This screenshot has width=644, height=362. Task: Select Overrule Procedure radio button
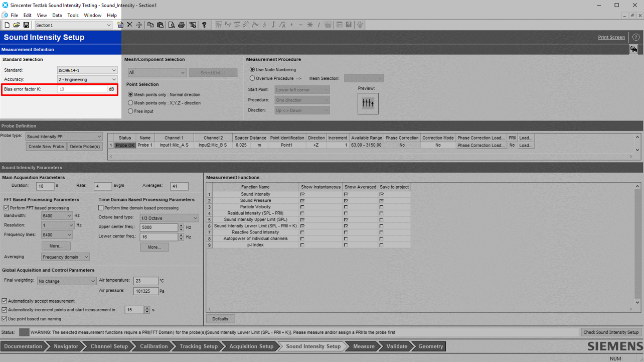[x=252, y=78]
